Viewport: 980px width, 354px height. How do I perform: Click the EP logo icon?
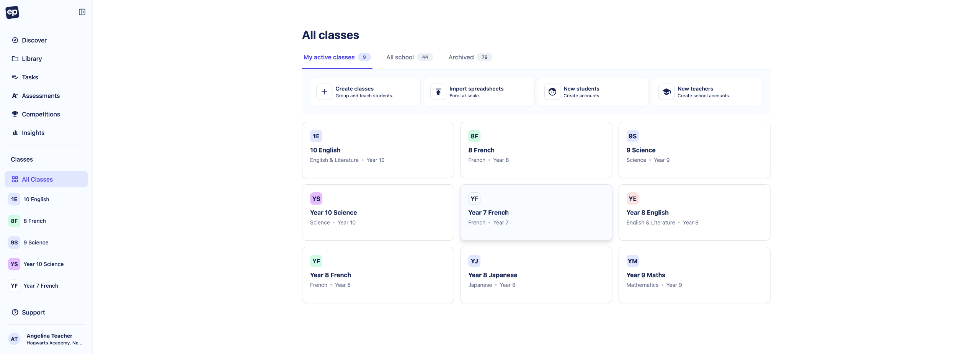click(12, 12)
